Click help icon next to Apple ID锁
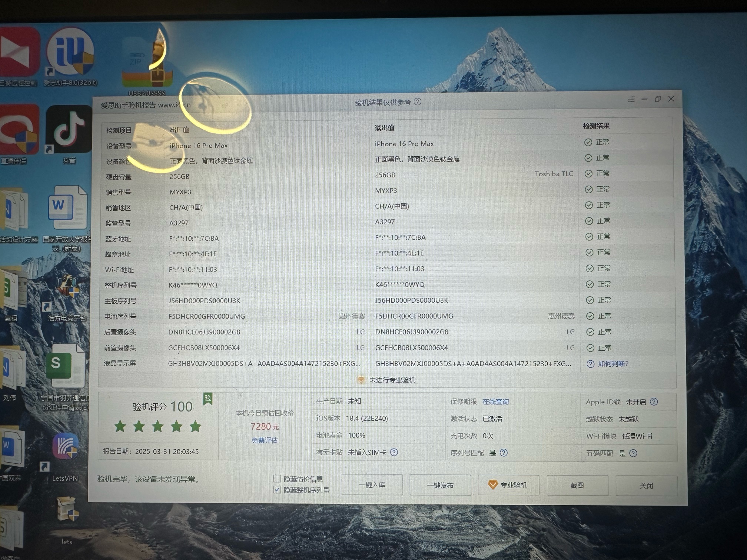 point(654,402)
